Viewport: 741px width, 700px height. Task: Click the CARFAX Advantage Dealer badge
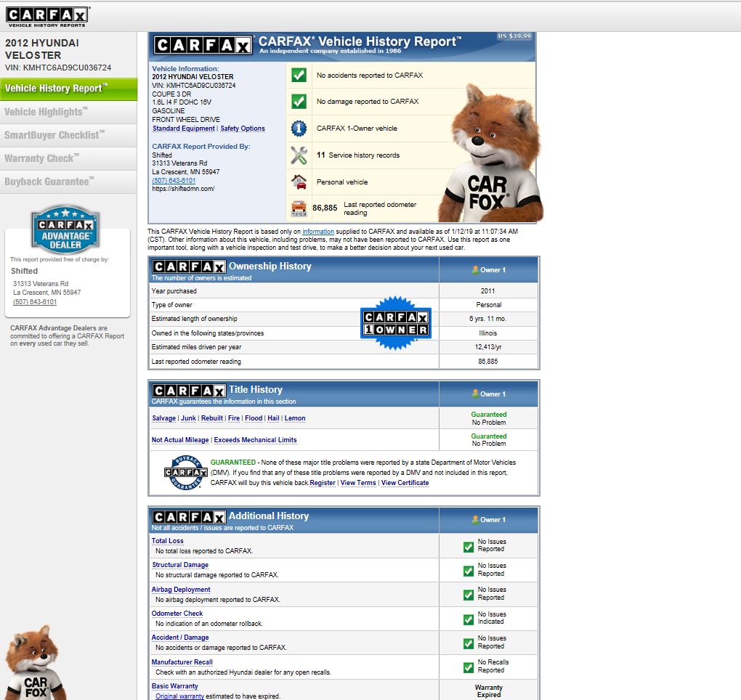pos(65,229)
